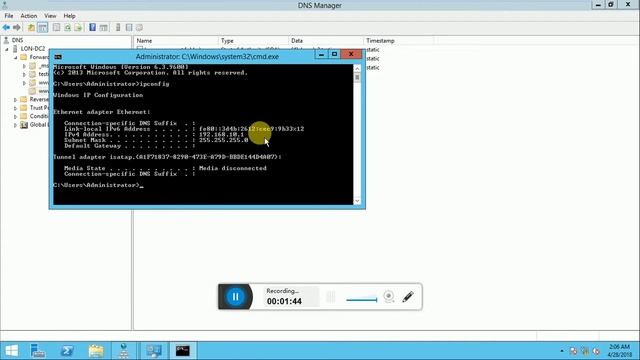Open the Windows Start button

[11, 351]
